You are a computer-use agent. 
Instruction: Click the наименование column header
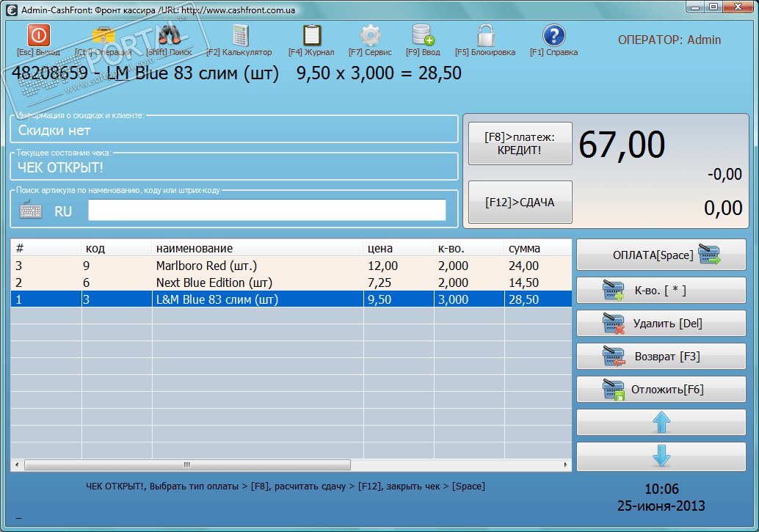click(258, 248)
